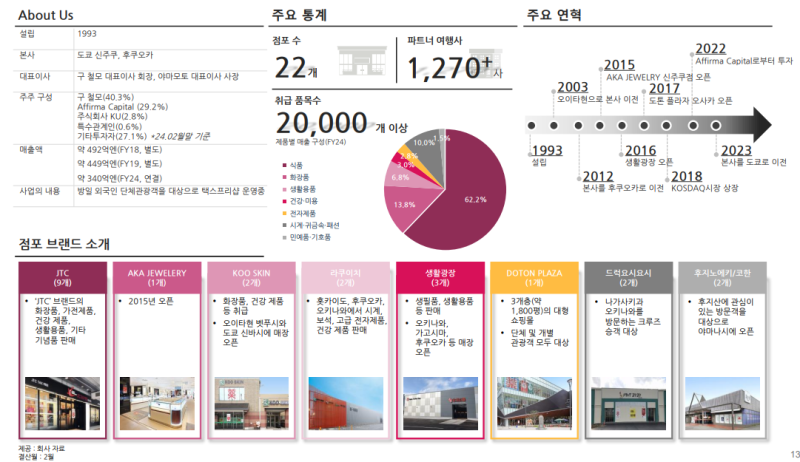The image size is (800, 462).
Task: Click the 전자제품 yellow legend marker
Action: click(x=284, y=213)
